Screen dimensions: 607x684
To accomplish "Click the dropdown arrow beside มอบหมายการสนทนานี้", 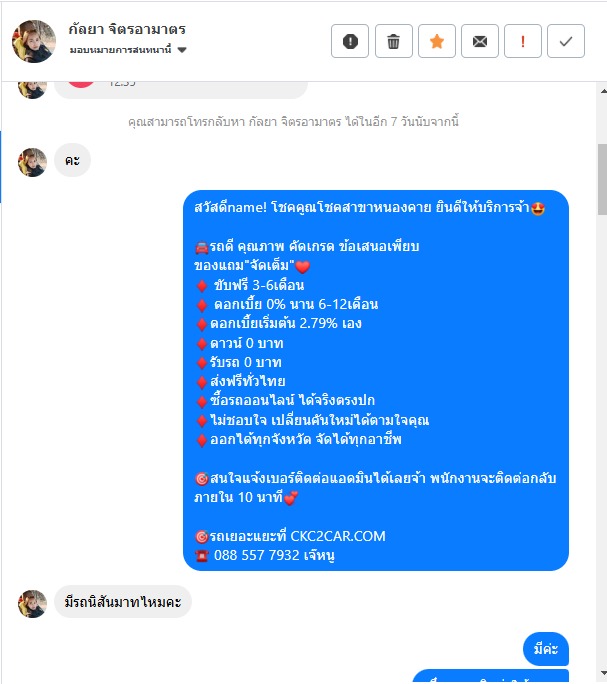I will coord(182,50).
